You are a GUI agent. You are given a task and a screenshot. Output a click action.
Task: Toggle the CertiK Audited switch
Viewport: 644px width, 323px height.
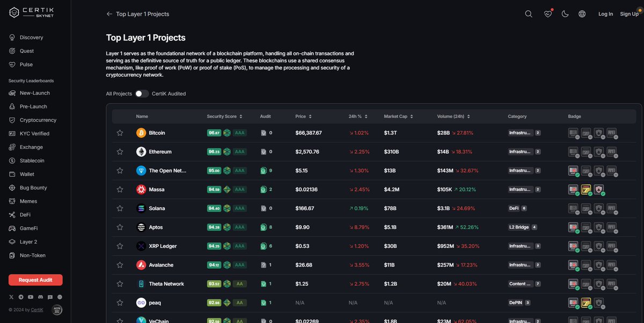coord(142,94)
